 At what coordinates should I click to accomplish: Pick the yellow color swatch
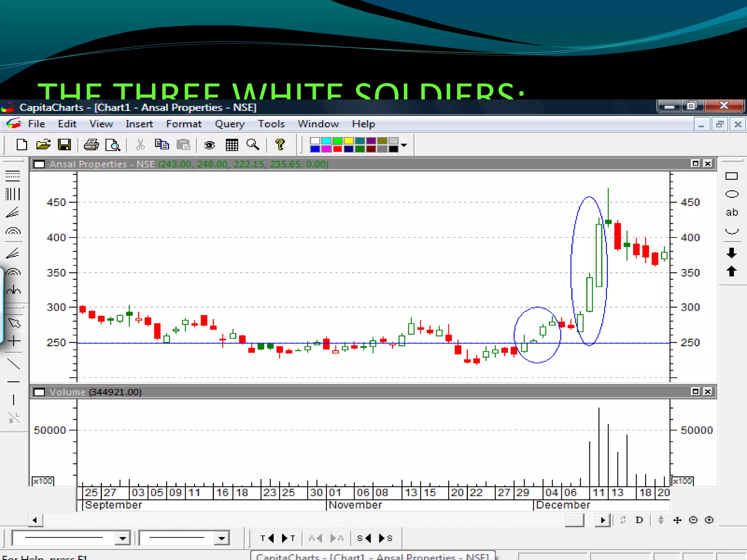(349, 141)
